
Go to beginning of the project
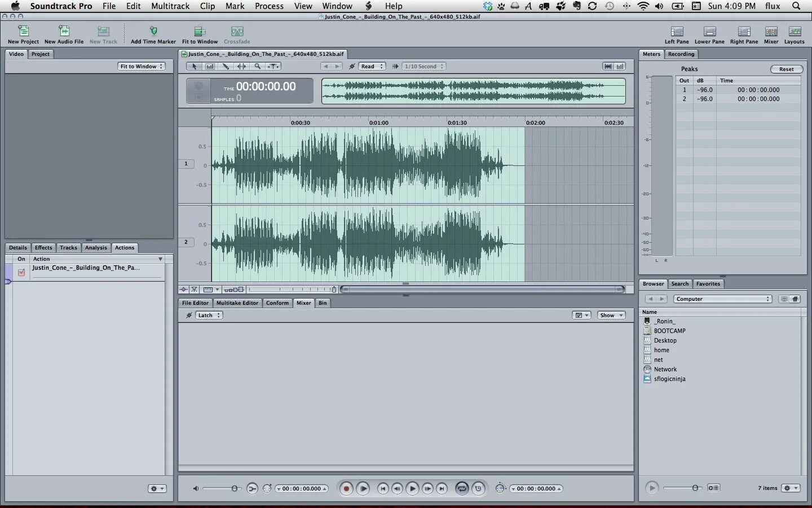click(x=383, y=489)
